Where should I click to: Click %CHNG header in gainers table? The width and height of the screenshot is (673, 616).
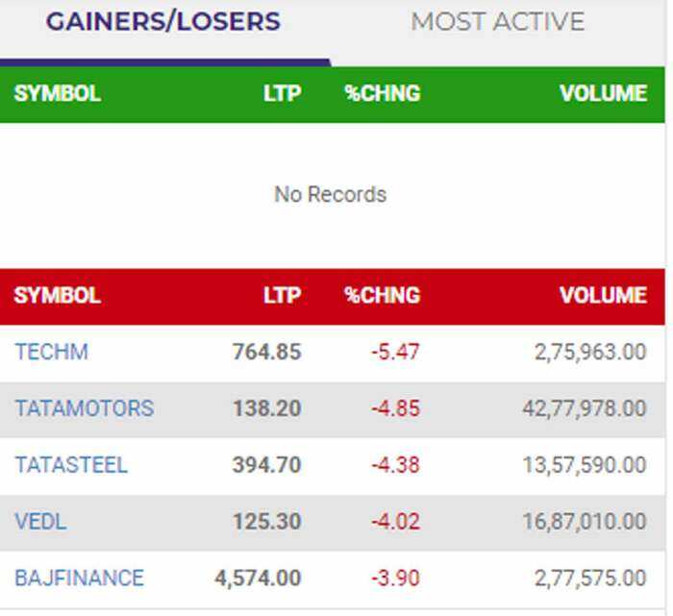pos(382,93)
